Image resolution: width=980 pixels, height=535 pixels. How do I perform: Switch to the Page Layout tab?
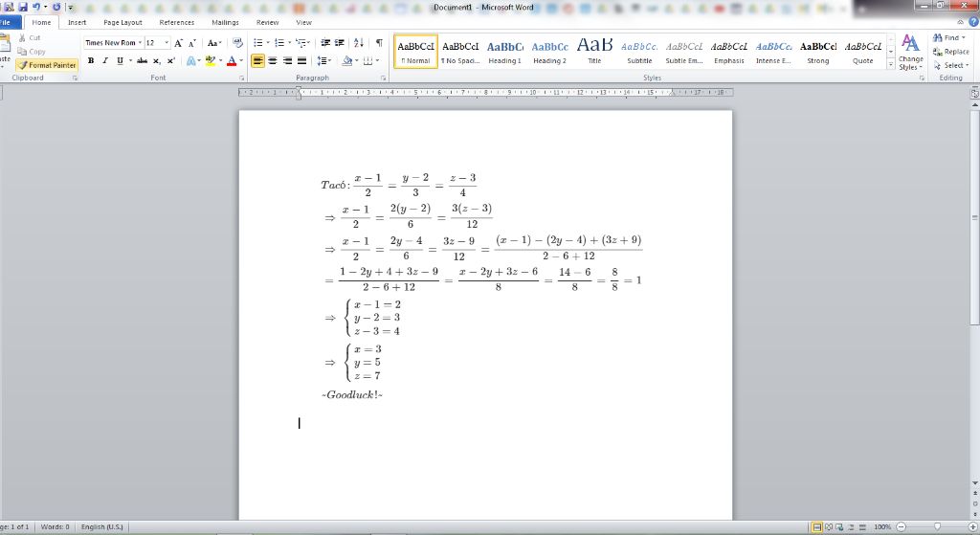pyautogui.click(x=122, y=23)
